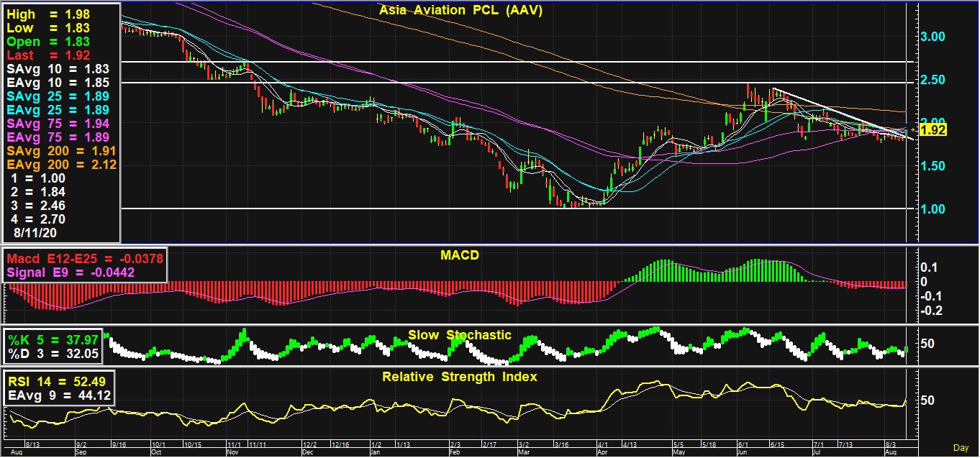The width and height of the screenshot is (980, 458).
Task: Click the 10/15 date axis label
Action: click(x=193, y=446)
